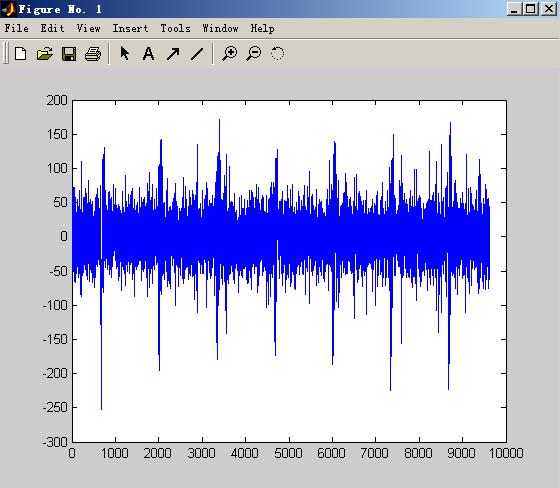The height and width of the screenshot is (488, 560).
Task: Click the New Figure icon
Action: 20,54
